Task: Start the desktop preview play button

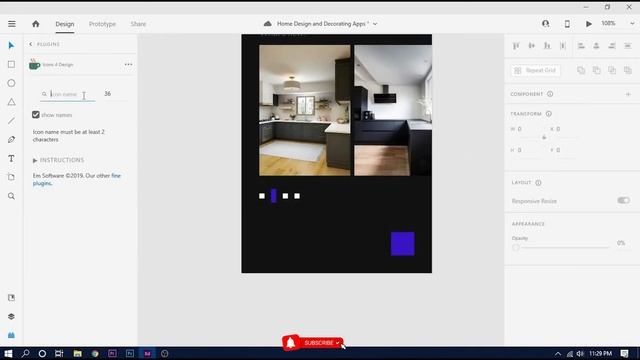Action: point(589,24)
